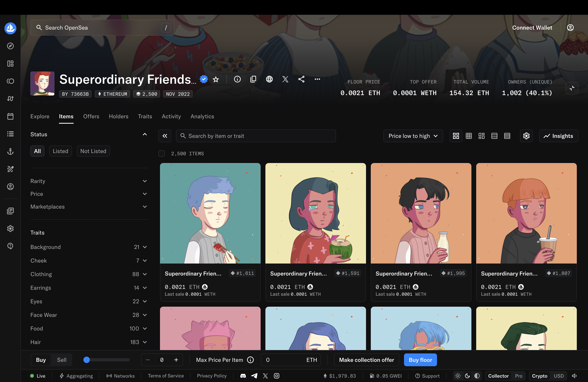The image size is (588, 382).
Task: Switch to dark theme moon icon
Action: [467, 376]
